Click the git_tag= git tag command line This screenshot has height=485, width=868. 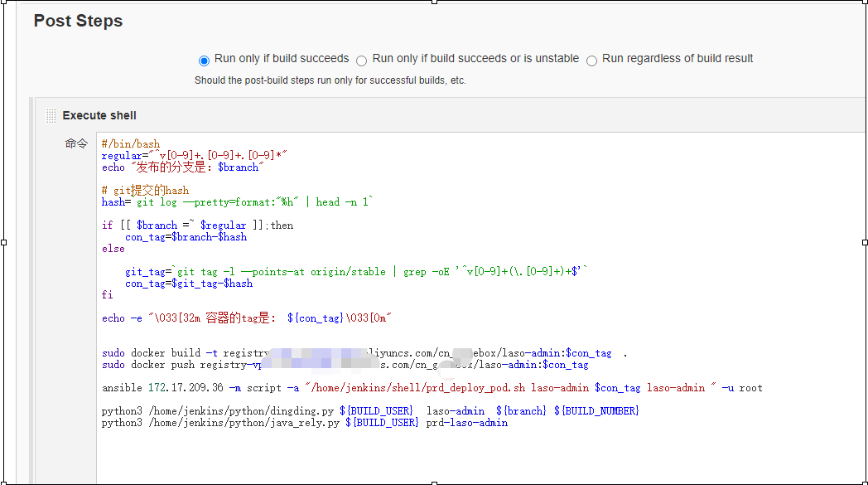pyautogui.click(x=356, y=272)
